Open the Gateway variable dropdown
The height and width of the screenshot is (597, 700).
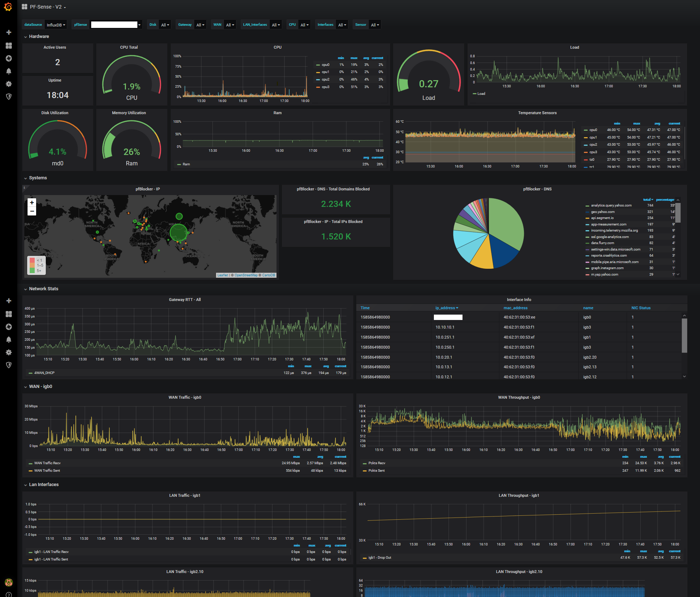point(200,25)
